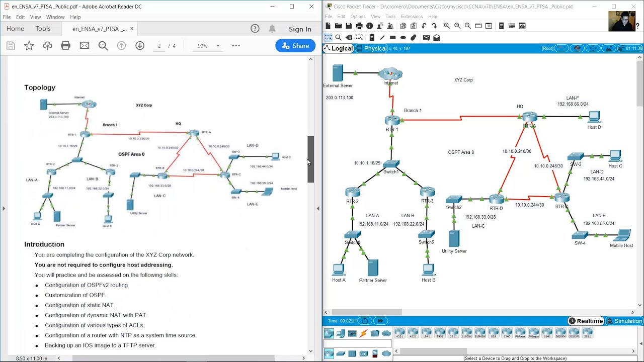Image resolution: width=644 pixels, height=362 pixels.
Task: Zoom out on the Packet Tracer workspace
Action: click(x=468, y=26)
